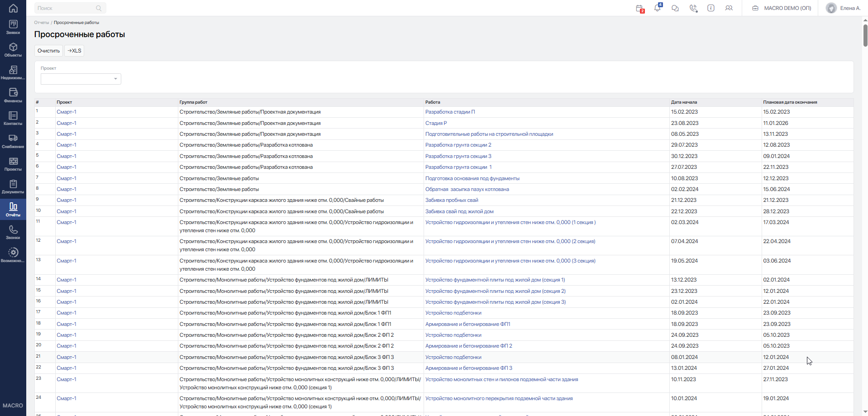Open calendar icon with red badge
This screenshot has height=416, width=868.
tap(639, 8)
